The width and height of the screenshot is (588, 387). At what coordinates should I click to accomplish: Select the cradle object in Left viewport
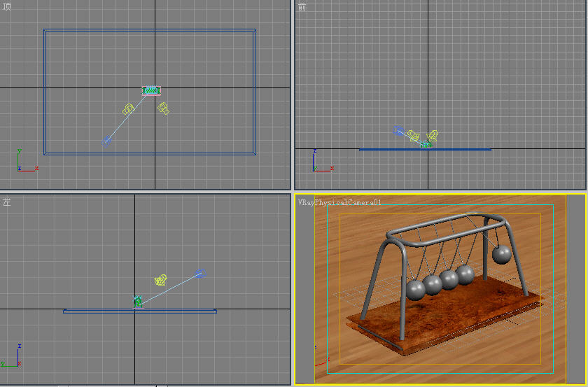pyautogui.click(x=138, y=302)
